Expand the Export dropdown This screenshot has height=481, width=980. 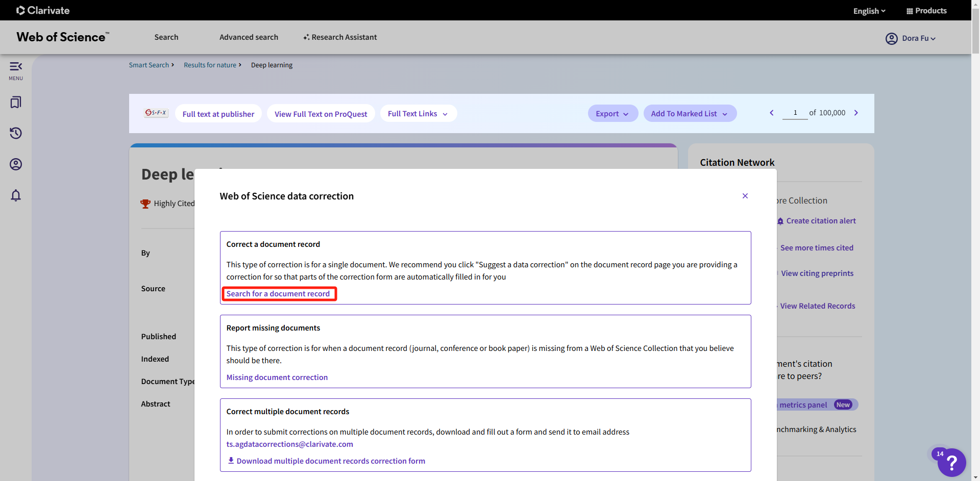(x=612, y=114)
